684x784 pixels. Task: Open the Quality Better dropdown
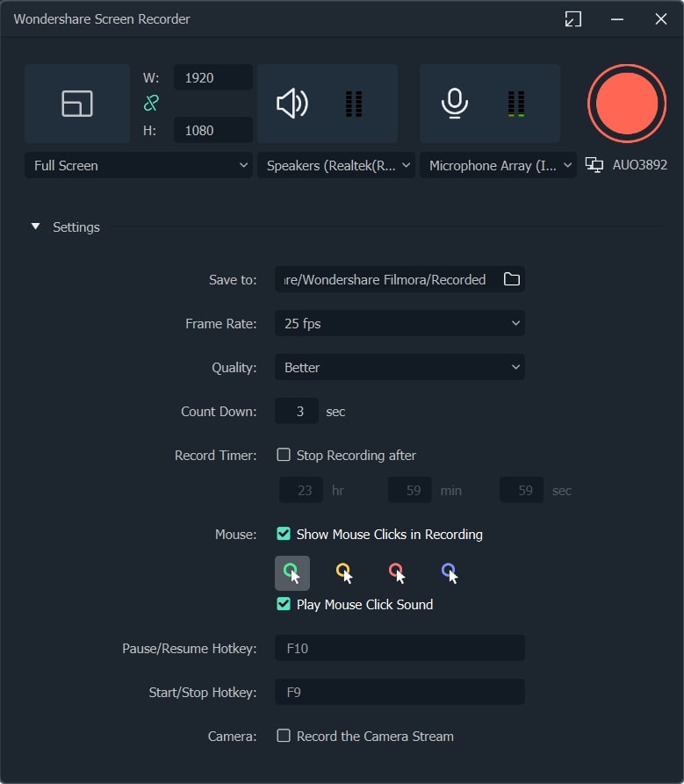[400, 367]
